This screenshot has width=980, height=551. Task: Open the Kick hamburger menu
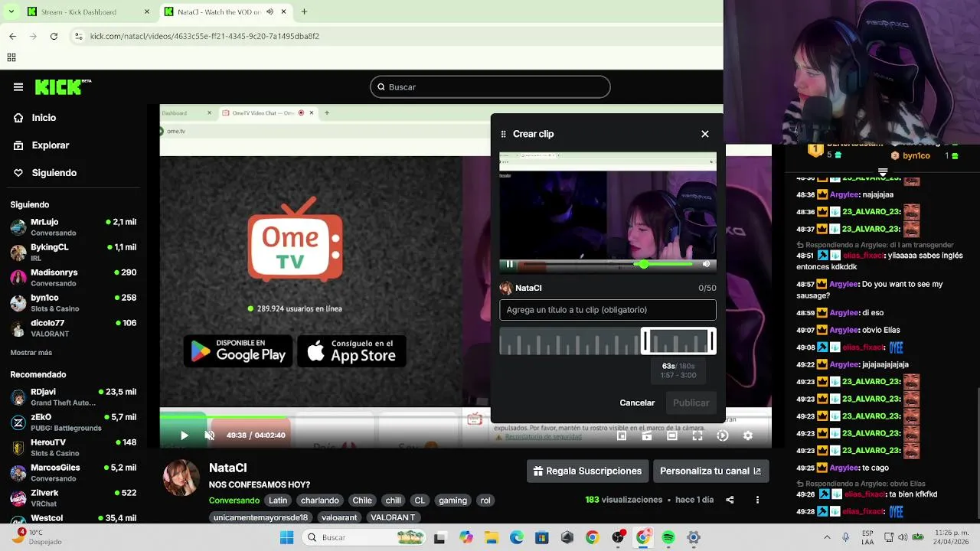pos(18,87)
